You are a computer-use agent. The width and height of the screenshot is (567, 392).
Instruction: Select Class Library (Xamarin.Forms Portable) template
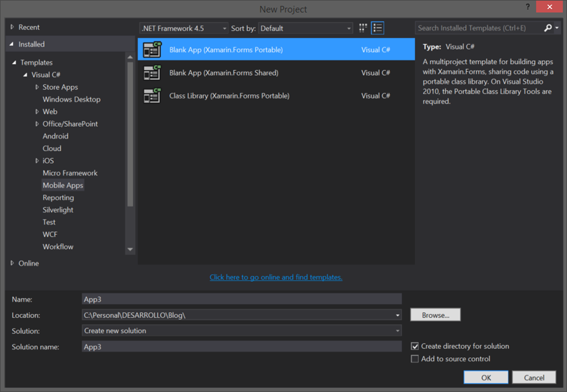point(277,96)
